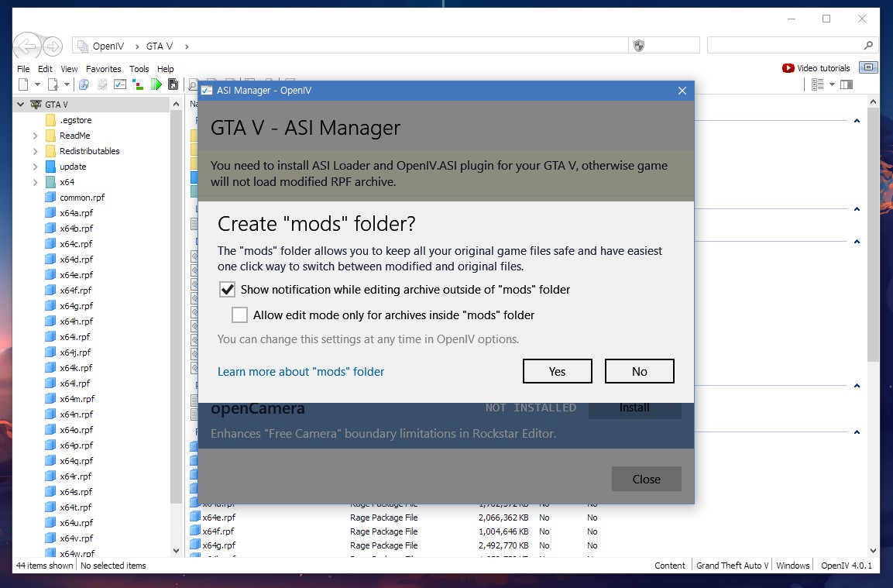
Task: Select x64f.rpf row in file list
Action: (x=393, y=531)
